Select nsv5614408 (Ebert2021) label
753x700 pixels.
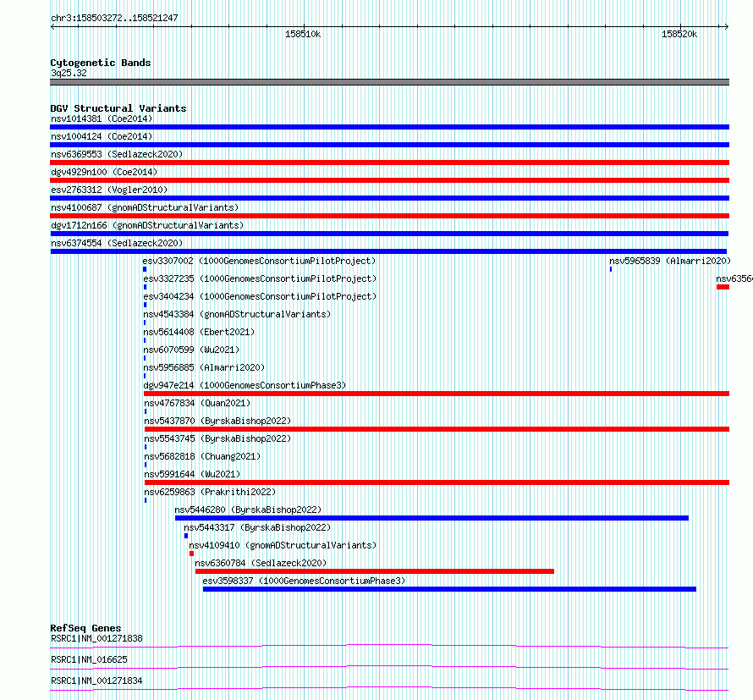pos(199,332)
